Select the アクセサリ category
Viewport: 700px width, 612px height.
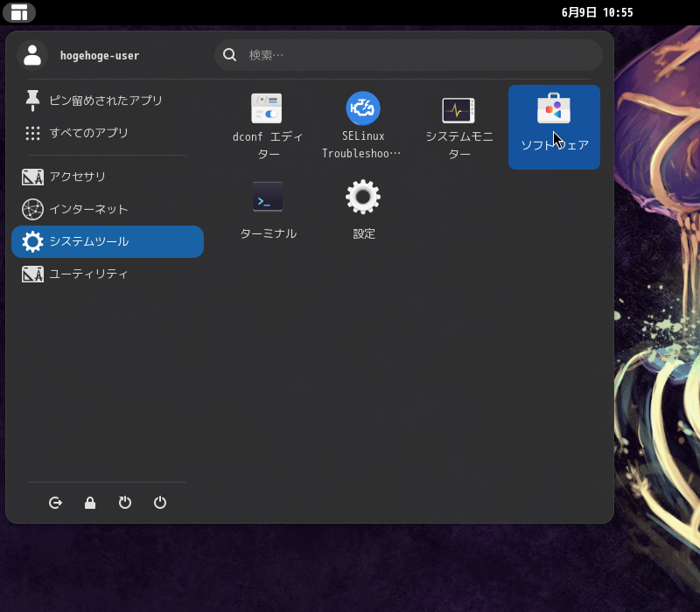[x=108, y=177]
